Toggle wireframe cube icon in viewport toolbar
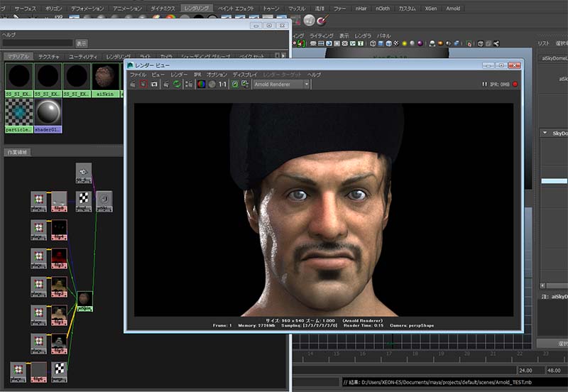 [x=373, y=43]
